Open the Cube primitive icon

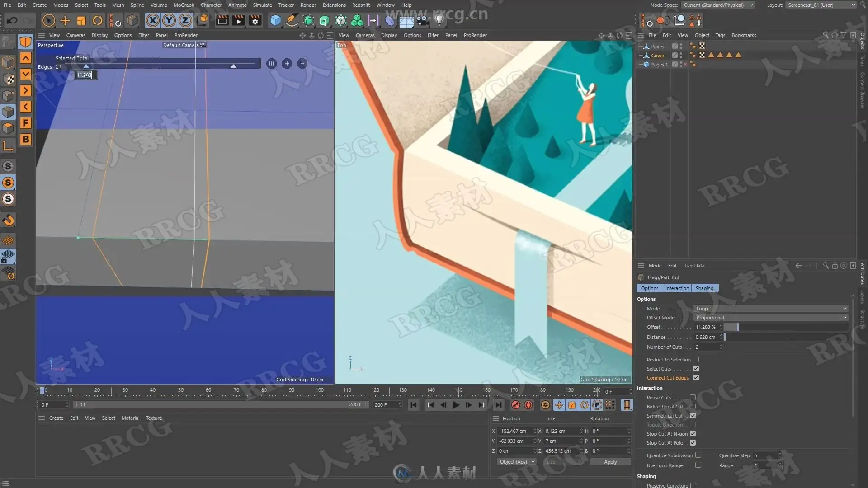point(275,20)
